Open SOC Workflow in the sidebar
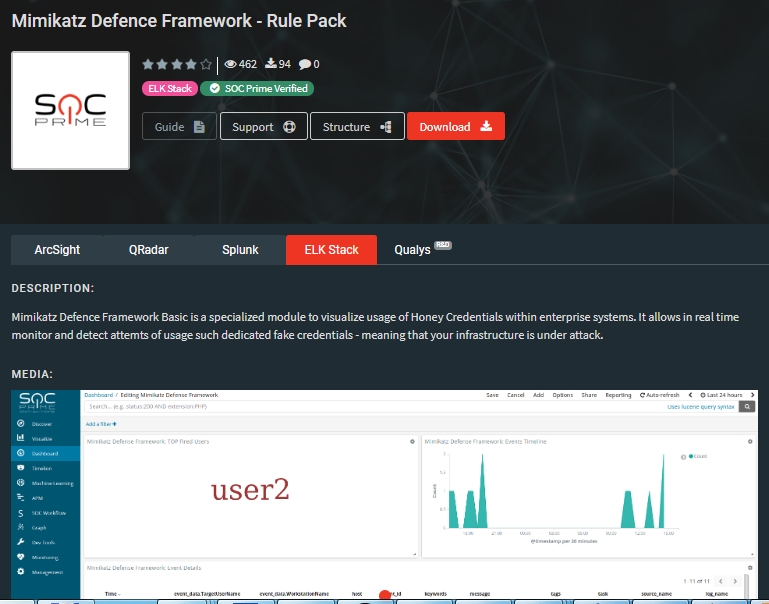 pos(45,513)
